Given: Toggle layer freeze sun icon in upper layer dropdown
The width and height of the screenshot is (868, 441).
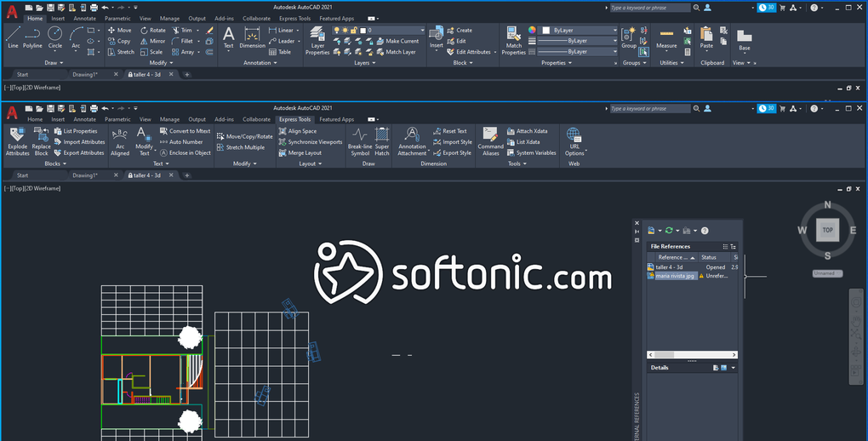Looking at the screenshot, I should (345, 31).
